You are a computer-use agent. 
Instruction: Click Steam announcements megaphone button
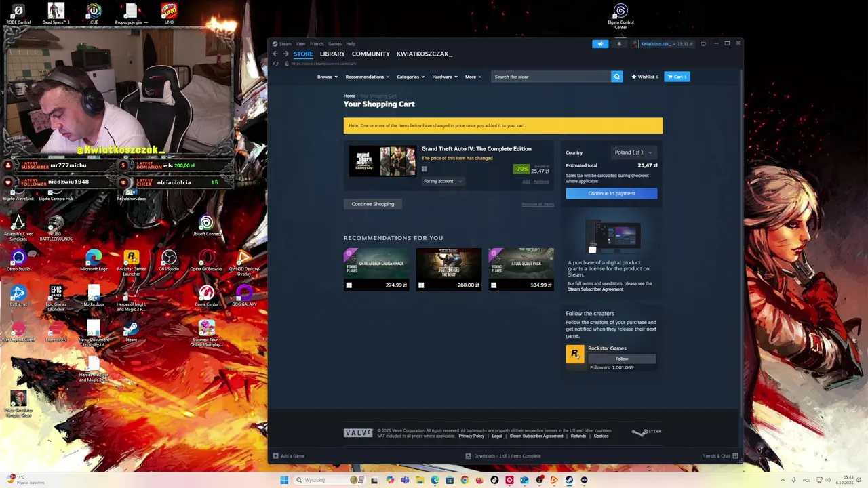click(x=600, y=44)
